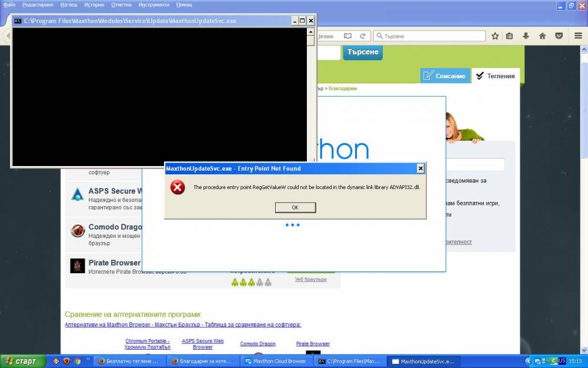Viewport: 588px width, 368px height.
Task: Go to the Firefox home page icon
Action: 542,36
